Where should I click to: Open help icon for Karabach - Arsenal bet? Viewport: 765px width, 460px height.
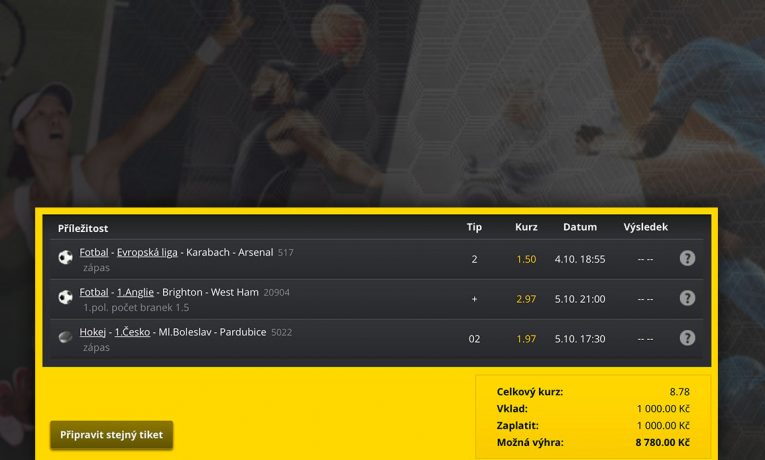687,258
